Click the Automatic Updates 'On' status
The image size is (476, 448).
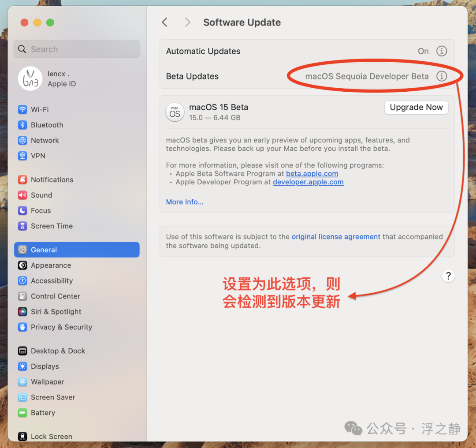(x=423, y=51)
